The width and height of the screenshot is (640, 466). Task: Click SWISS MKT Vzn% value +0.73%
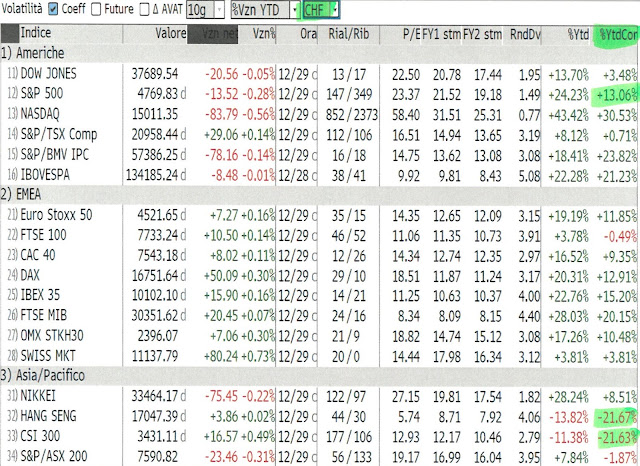coord(258,356)
